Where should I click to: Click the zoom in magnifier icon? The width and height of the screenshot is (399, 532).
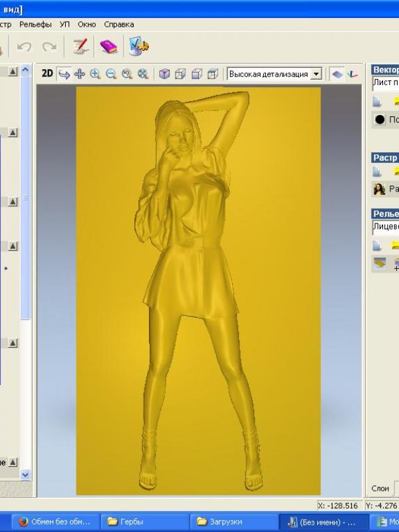point(95,74)
